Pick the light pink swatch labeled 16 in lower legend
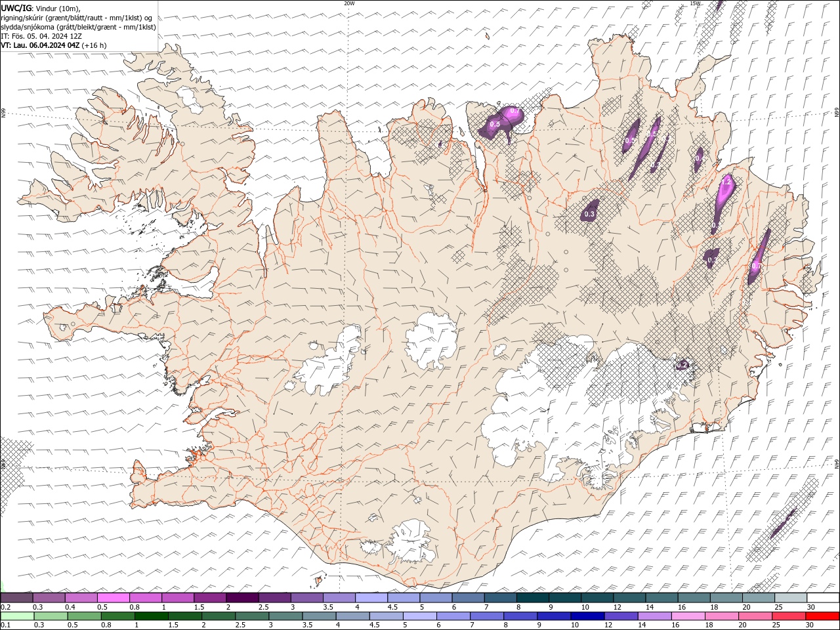This screenshot has height=630, width=840. click(x=688, y=616)
